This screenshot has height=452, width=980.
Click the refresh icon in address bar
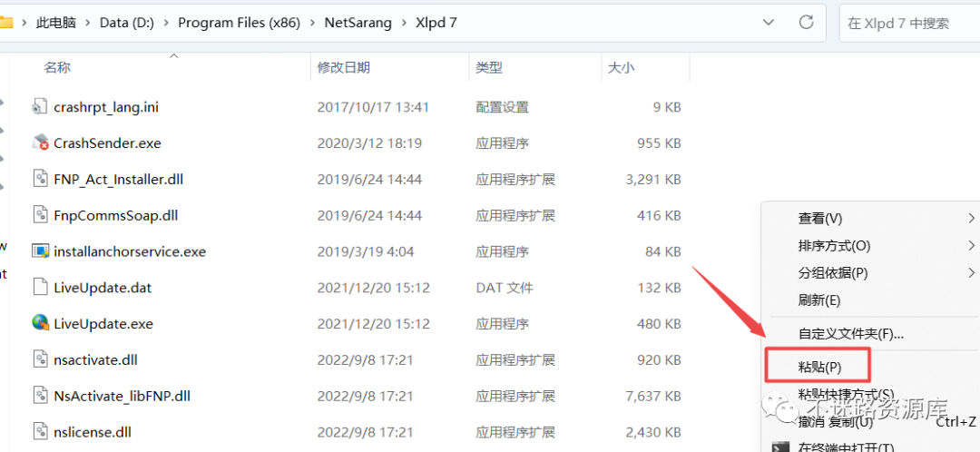coord(807,23)
